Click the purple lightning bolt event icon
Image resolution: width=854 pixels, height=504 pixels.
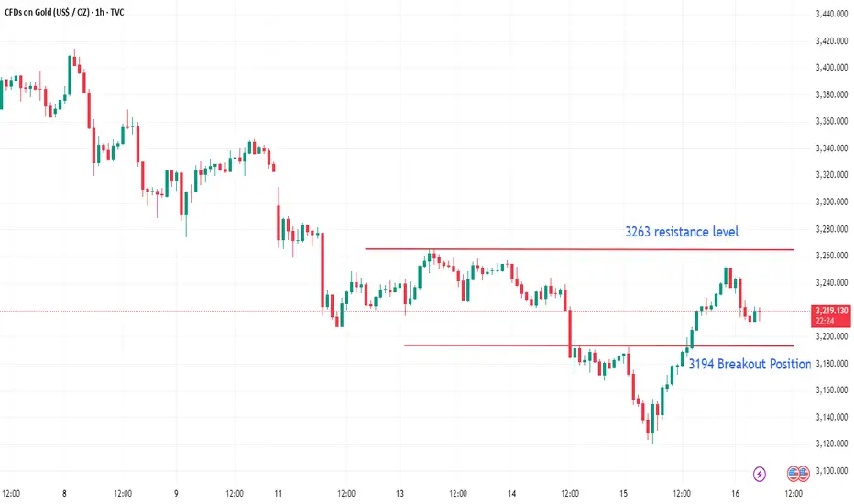click(x=760, y=474)
